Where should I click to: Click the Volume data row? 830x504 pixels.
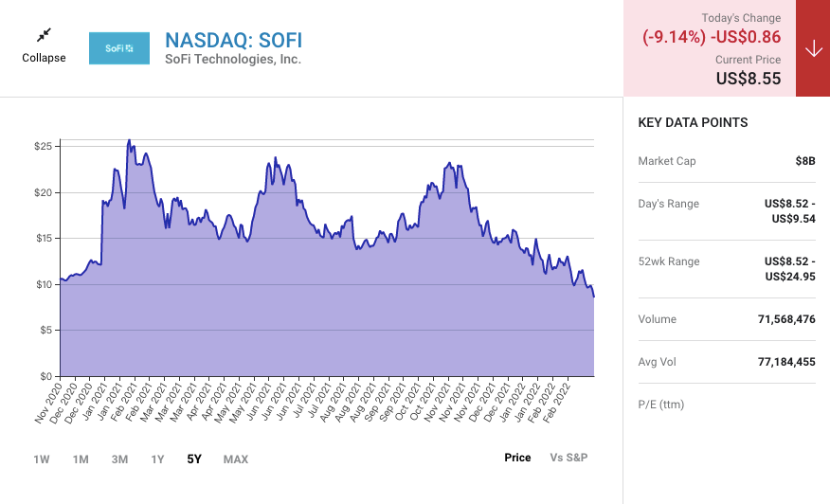click(x=727, y=319)
